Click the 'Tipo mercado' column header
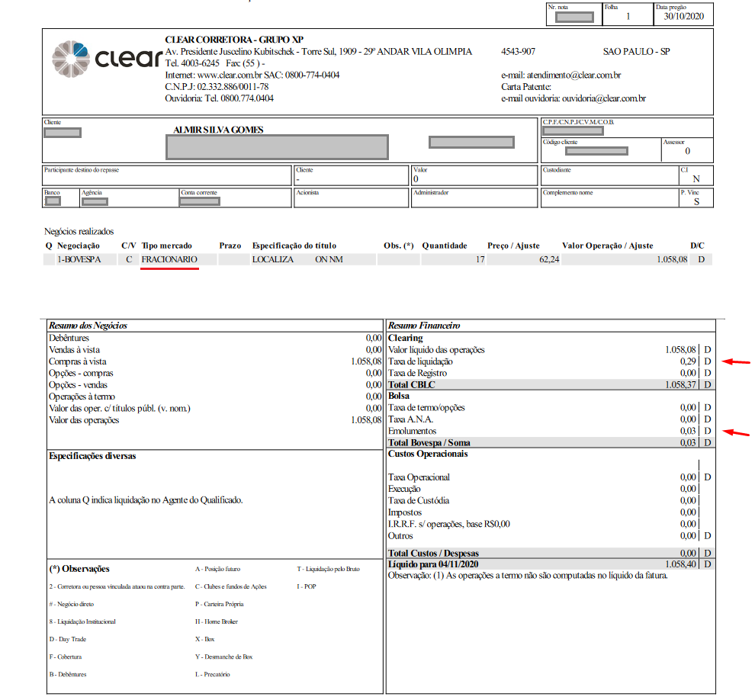Screen dimensions: 755x700 [166, 246]
